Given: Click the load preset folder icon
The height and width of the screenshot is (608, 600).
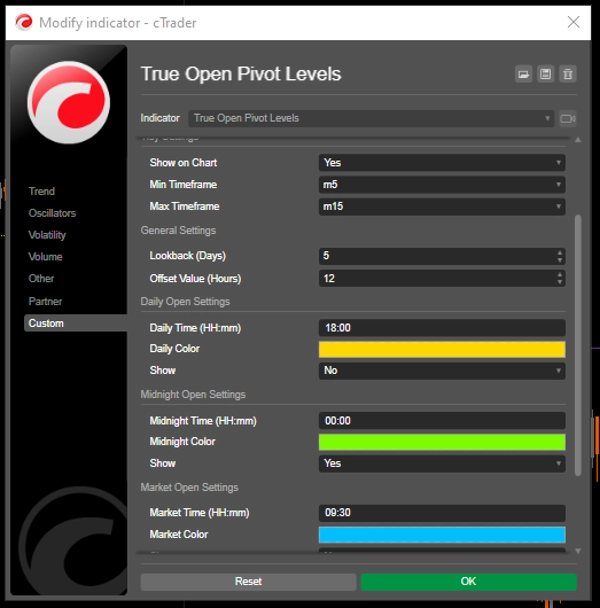Looking at the screenshot, I should coord(523,74).
